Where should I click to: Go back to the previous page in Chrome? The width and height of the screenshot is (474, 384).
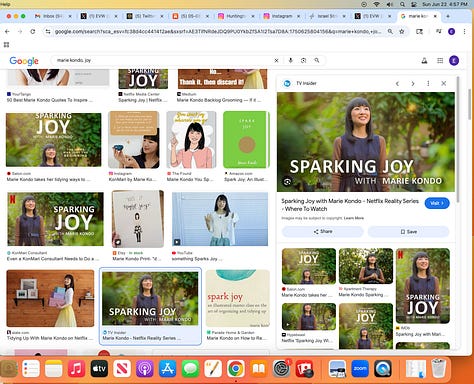tap(7, 32)
